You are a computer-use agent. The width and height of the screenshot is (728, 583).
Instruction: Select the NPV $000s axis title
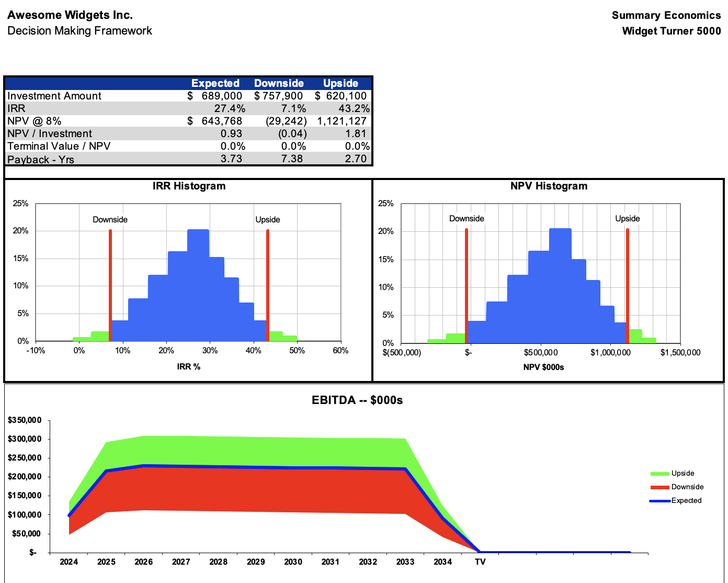544,367
